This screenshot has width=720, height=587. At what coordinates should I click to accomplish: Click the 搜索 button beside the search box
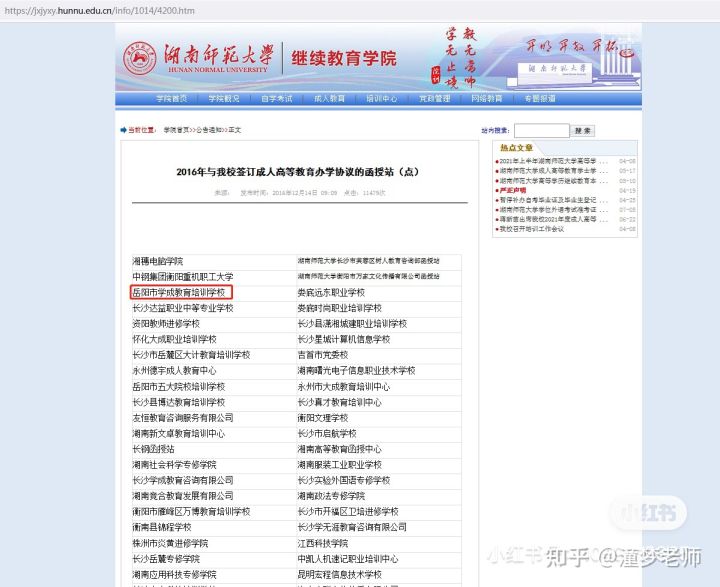[x=583, y=130]
